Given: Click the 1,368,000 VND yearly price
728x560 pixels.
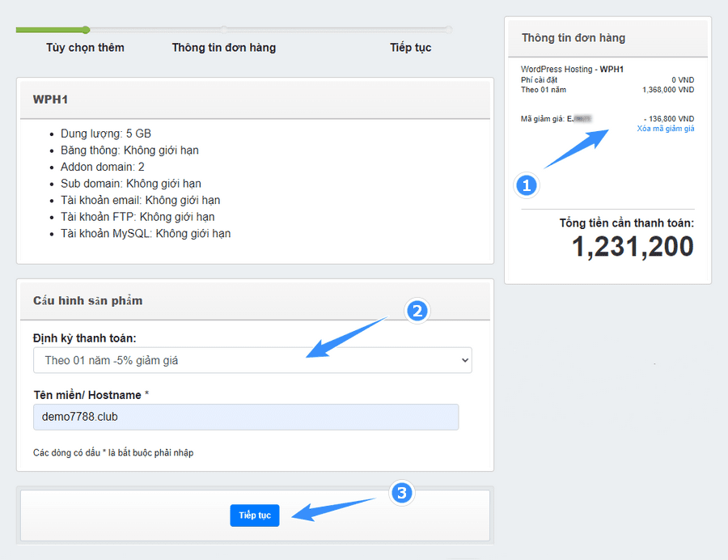Looking at the screenshot, I should coord(668,90).
